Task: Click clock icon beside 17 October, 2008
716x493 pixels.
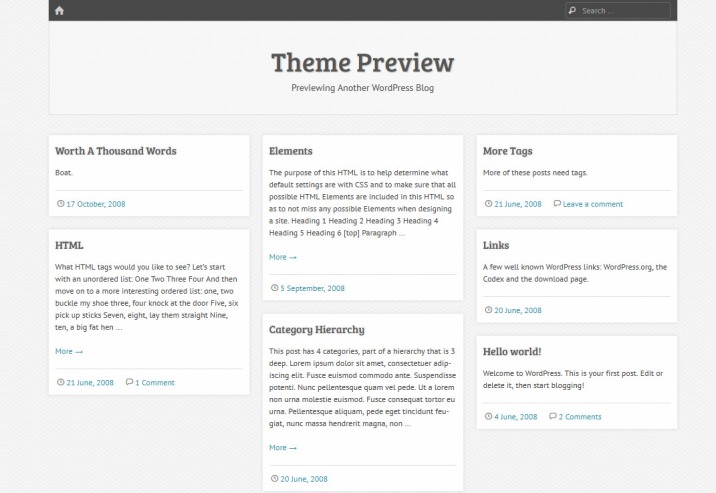Action: pos(60,204)
